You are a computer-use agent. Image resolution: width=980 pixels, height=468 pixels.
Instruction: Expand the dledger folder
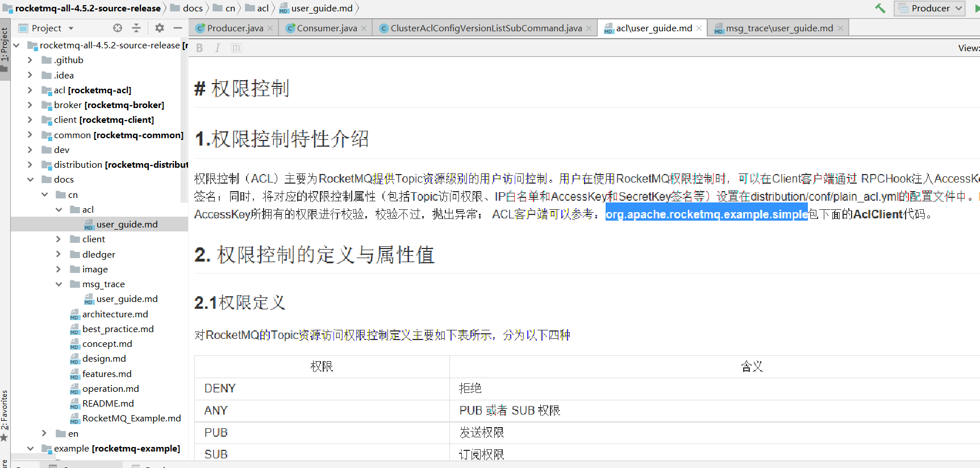[59, 254]
